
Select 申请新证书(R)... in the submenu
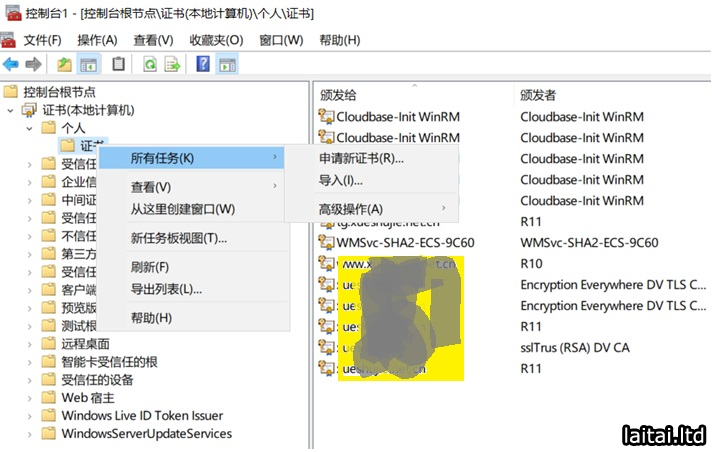361,158
